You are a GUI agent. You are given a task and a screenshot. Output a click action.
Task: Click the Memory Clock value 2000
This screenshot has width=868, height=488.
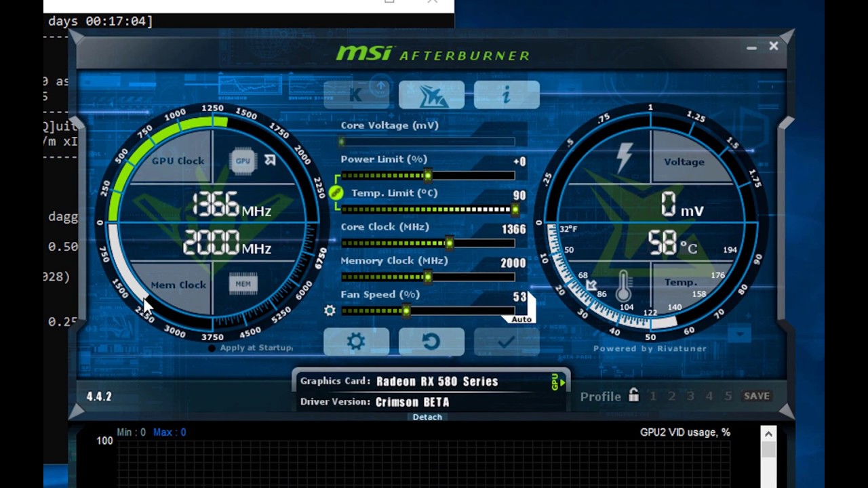pos(513,263)
